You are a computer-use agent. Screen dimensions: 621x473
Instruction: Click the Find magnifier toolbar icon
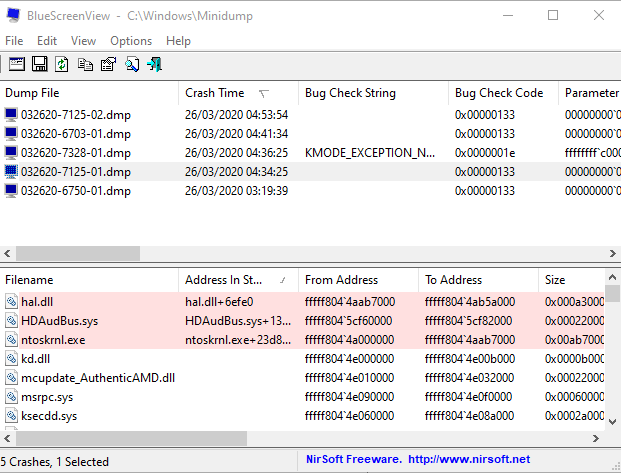pos(132,64)
